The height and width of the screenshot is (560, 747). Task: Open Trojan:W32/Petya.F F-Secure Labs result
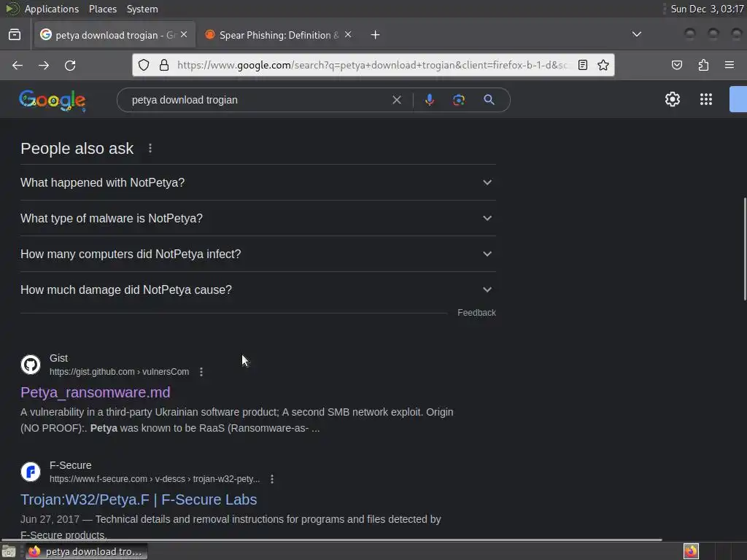click(139, 499)
